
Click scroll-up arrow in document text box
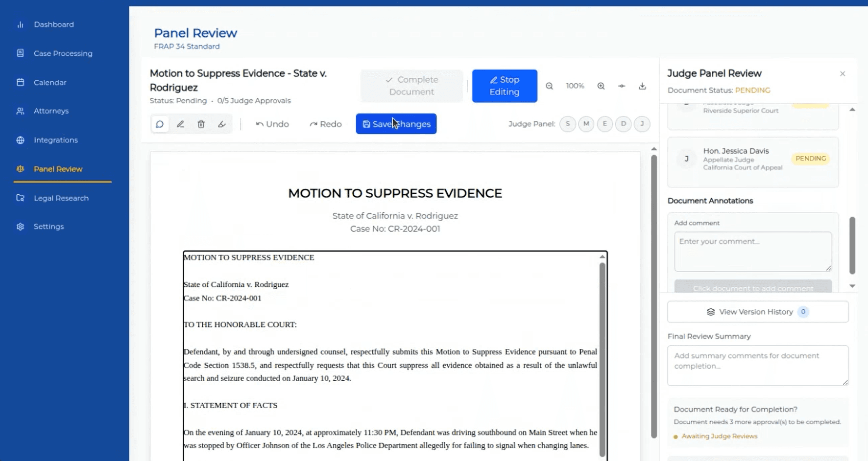[x=602, y=257]
